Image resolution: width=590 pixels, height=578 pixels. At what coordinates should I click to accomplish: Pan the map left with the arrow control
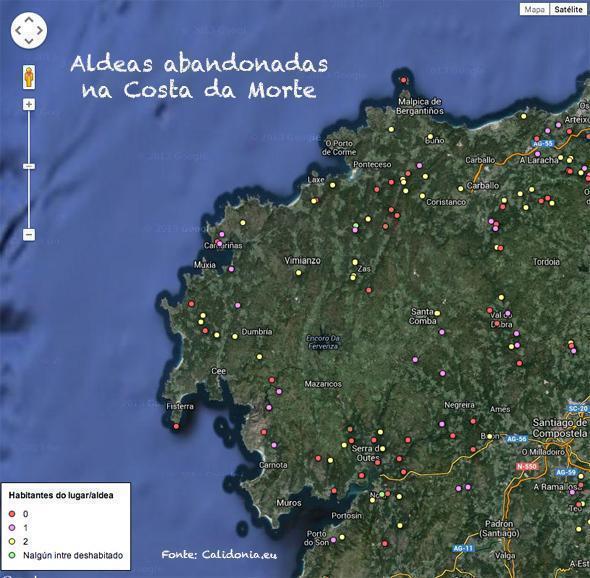pos(18,30)
